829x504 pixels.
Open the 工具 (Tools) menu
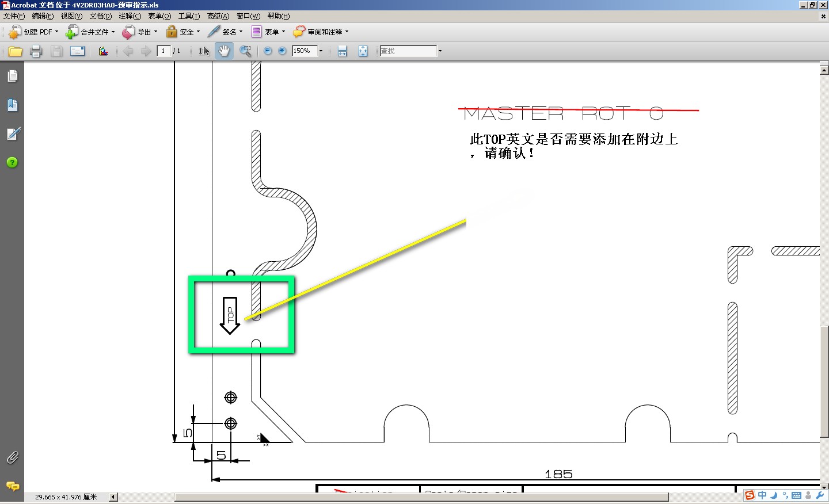click(x=189, y=16)
